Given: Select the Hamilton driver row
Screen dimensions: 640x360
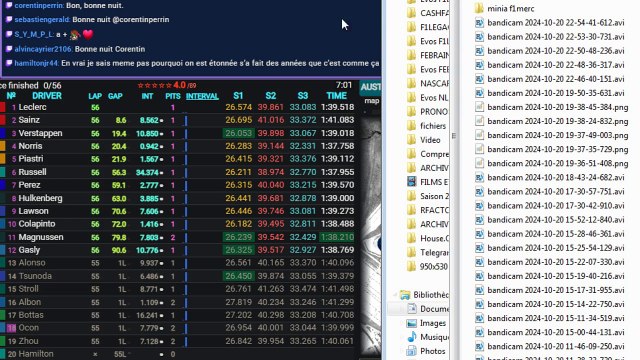Looking at the screenshot, I should (178, 354).
